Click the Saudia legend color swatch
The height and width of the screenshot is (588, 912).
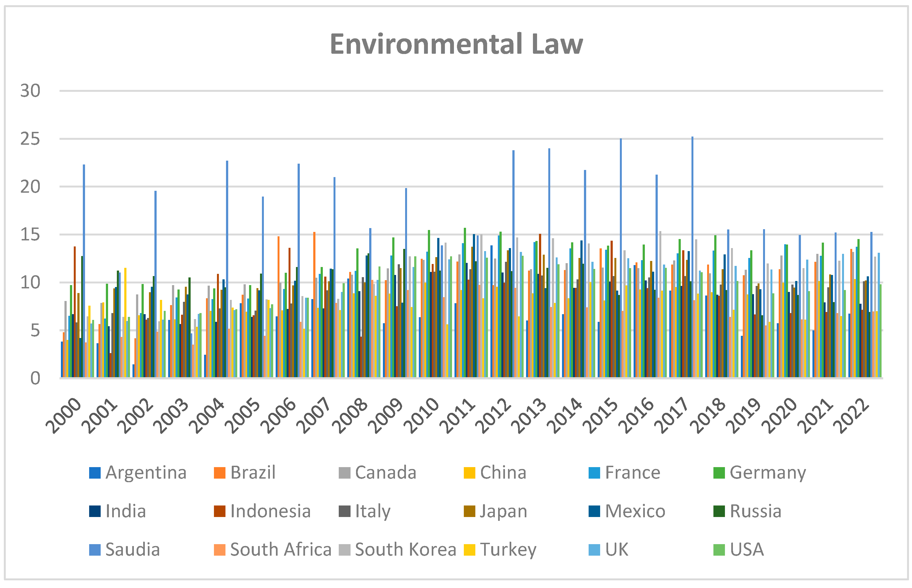point(95,550)
